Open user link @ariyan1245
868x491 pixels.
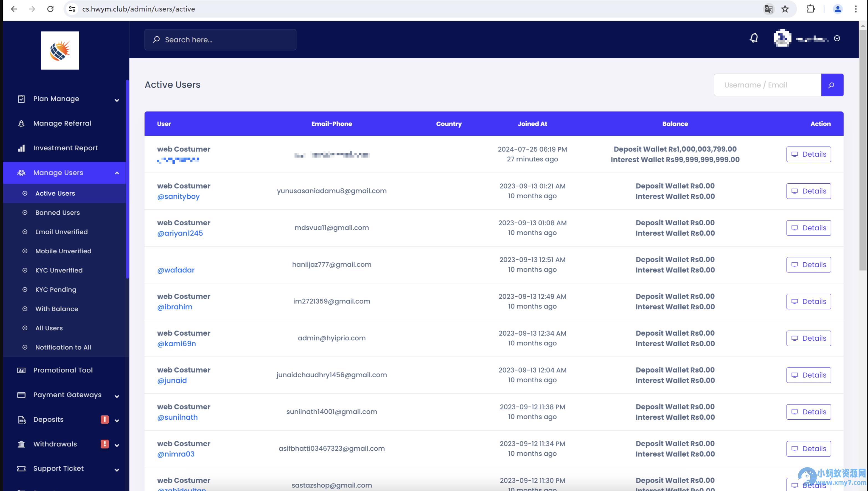(x=180, y=233)
